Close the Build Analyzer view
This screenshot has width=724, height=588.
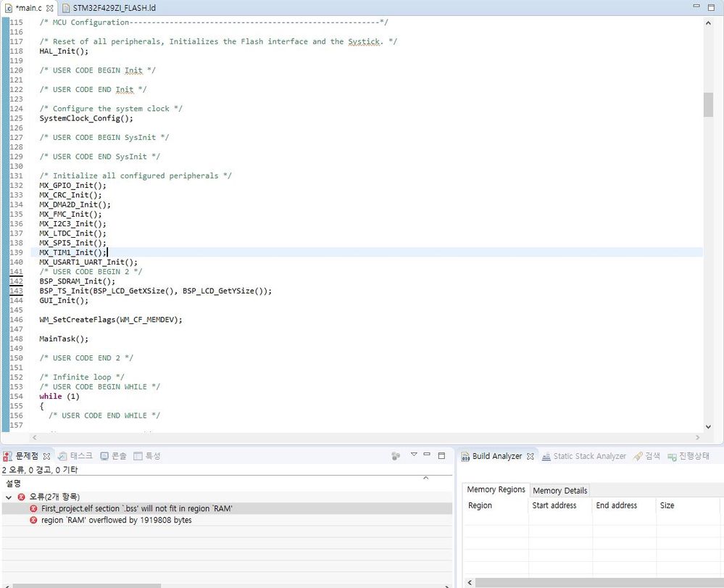pos(530,456)
